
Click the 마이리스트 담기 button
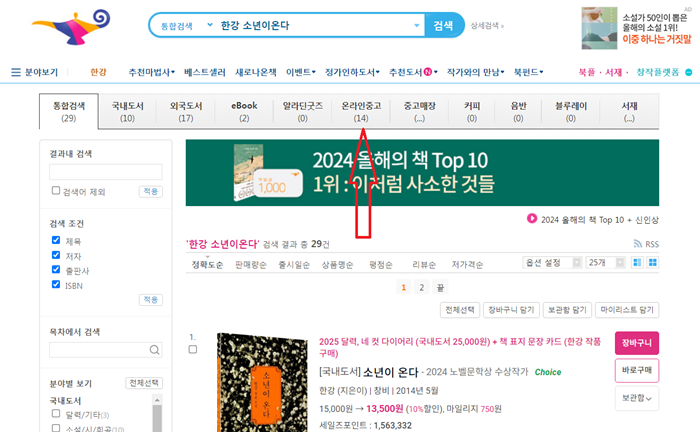[x=627, y=310]
